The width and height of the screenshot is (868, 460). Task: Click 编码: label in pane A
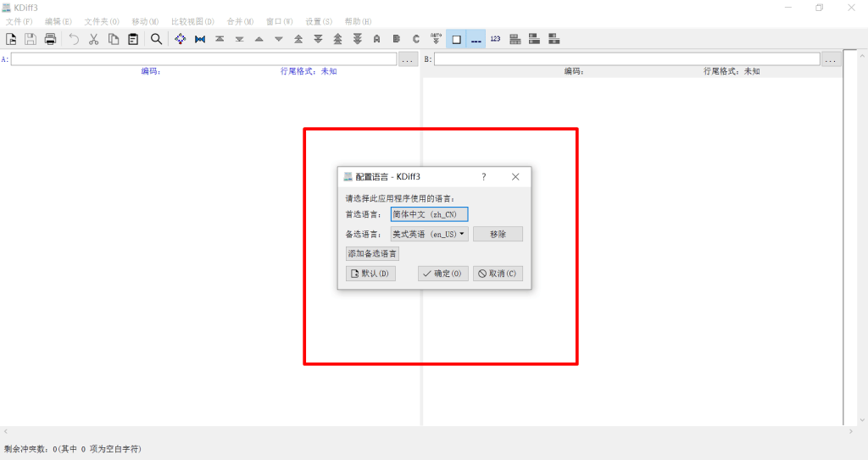point(151,71)
